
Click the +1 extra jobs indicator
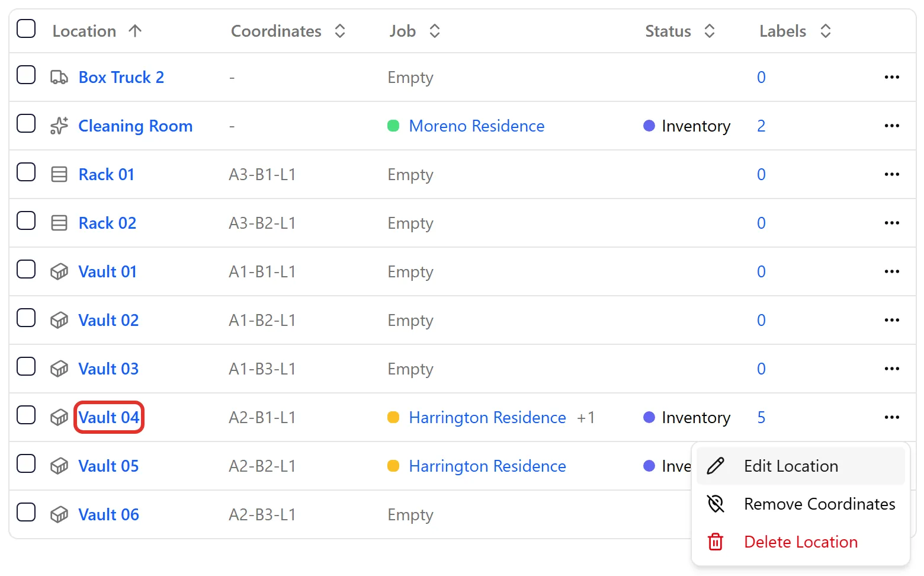586,417
